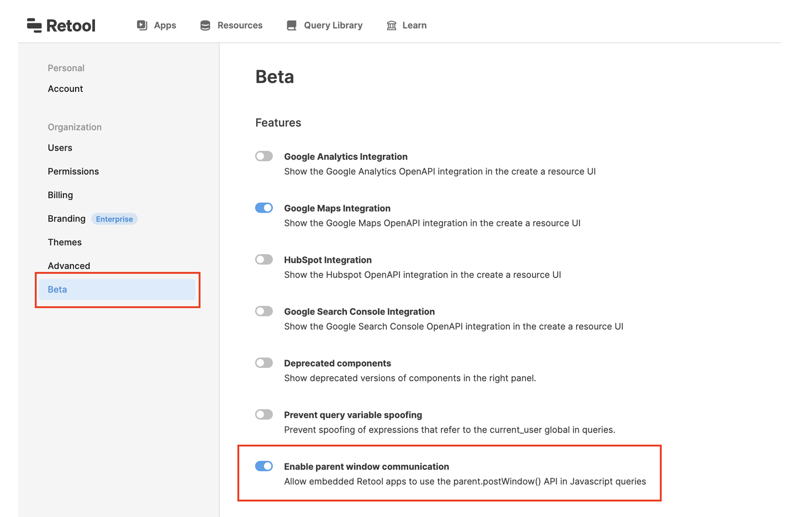Image resolution: width=812 pixels, height=517 pixels.
Task: Click the Apps play icon
Action: click(142, 25)
